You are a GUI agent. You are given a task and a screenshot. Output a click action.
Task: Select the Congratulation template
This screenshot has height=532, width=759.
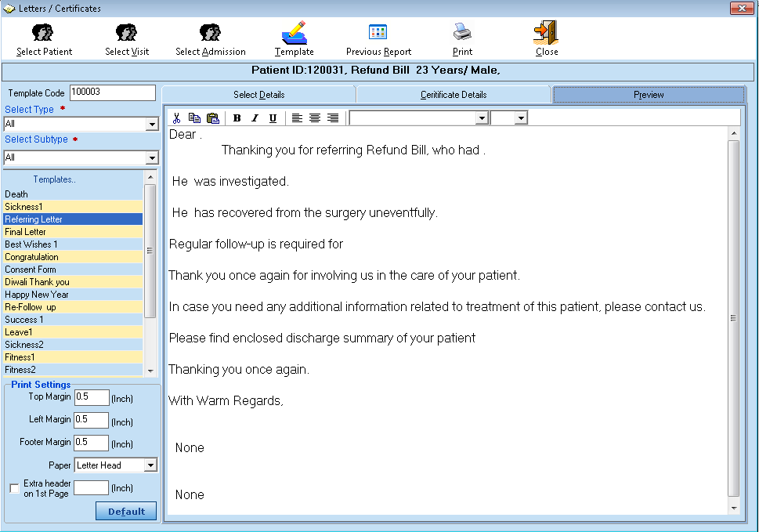coord(73,257)
